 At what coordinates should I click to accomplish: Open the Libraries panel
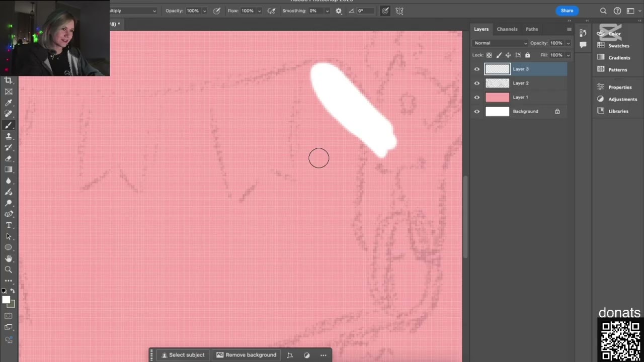pyautogui.click(x=612, y=111)
